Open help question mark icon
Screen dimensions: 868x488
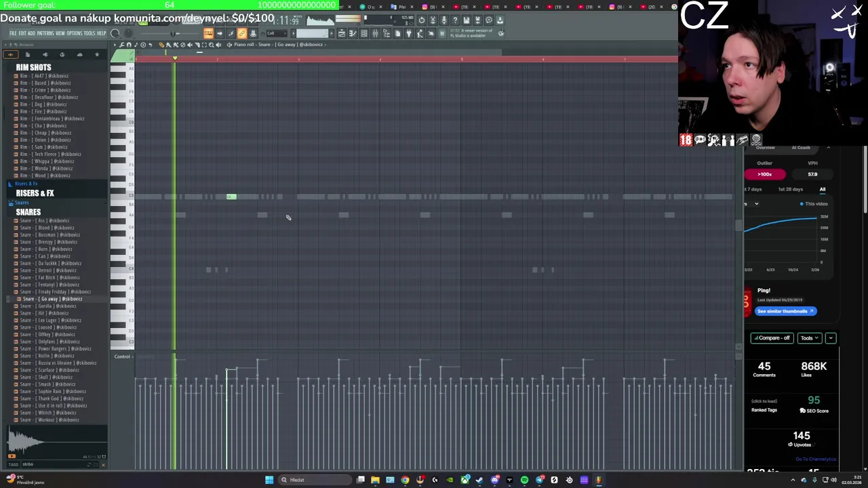(455, 20)
